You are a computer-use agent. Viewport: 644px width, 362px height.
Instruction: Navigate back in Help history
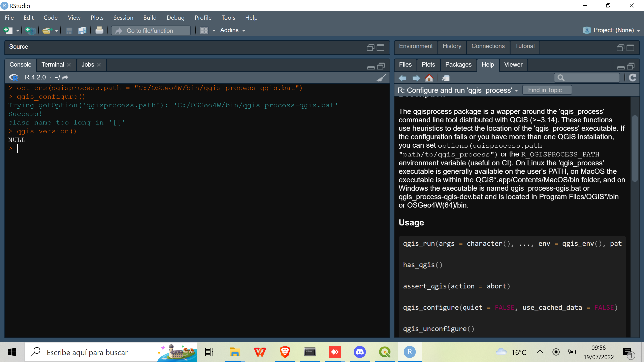(402, 78)
